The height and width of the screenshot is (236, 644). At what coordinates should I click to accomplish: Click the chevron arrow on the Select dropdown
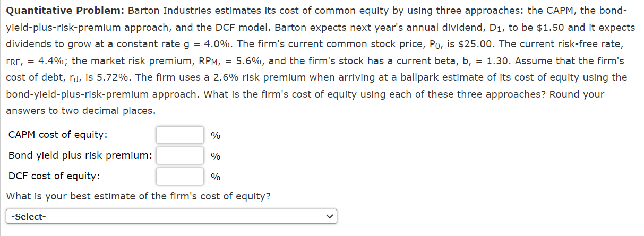(x=330, y=216)
